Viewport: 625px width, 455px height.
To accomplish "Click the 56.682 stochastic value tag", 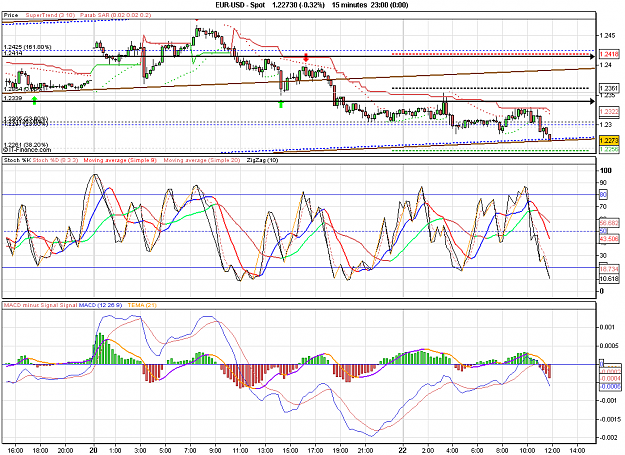I will (x=609, y=223).
